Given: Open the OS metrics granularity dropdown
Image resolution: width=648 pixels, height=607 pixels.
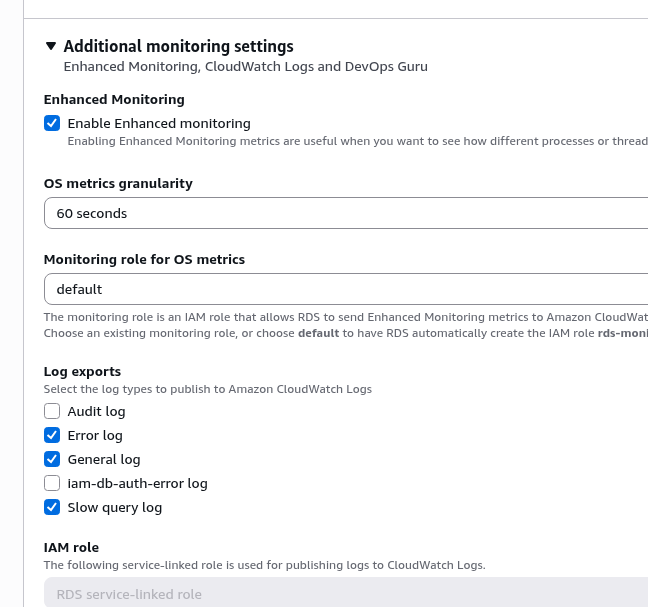Looking at the screenshot, I should tap(340, 213).
